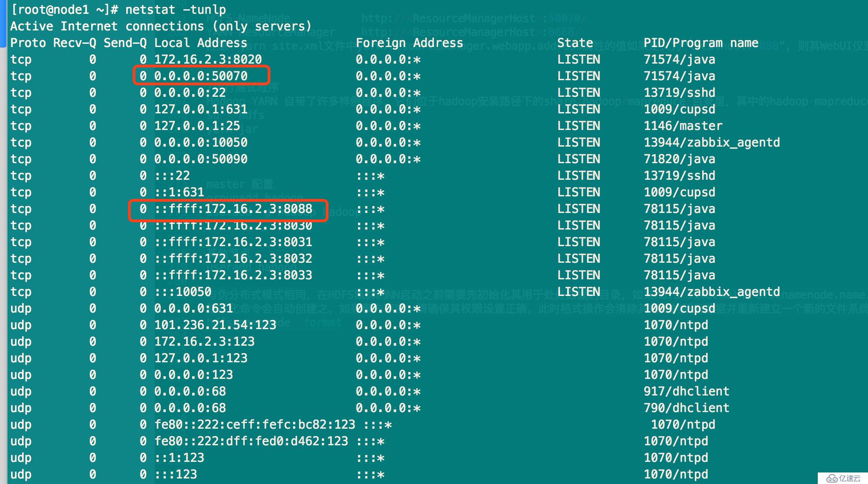The image size is (868, 484).
Task: Select local address '101.236.21.54:123'
Action: coord(215,325)
